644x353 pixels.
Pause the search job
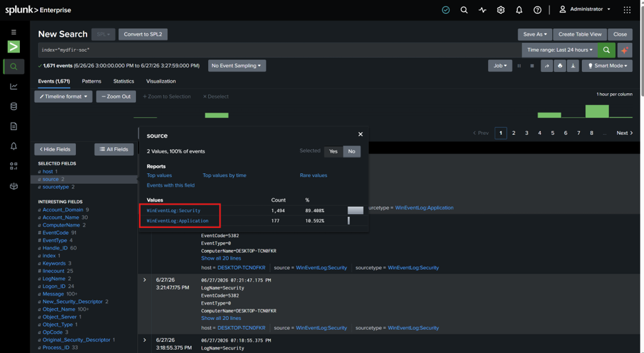click(x=519, y=65)
